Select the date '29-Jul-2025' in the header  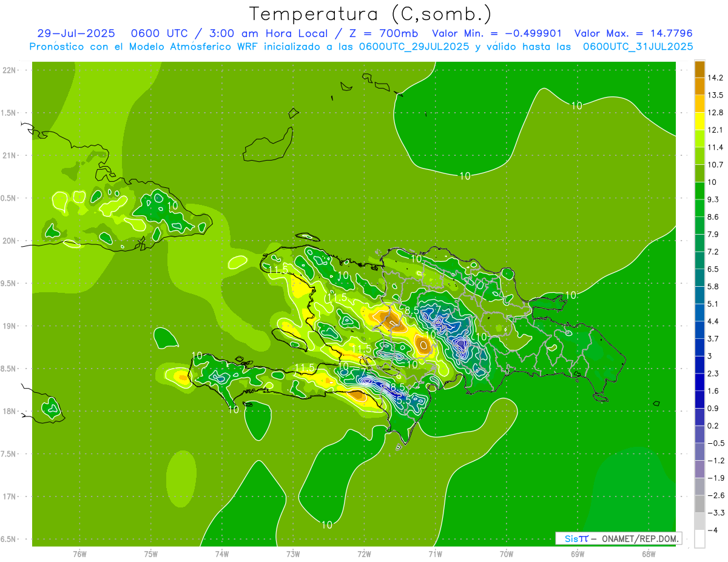(x=76, y=33)
